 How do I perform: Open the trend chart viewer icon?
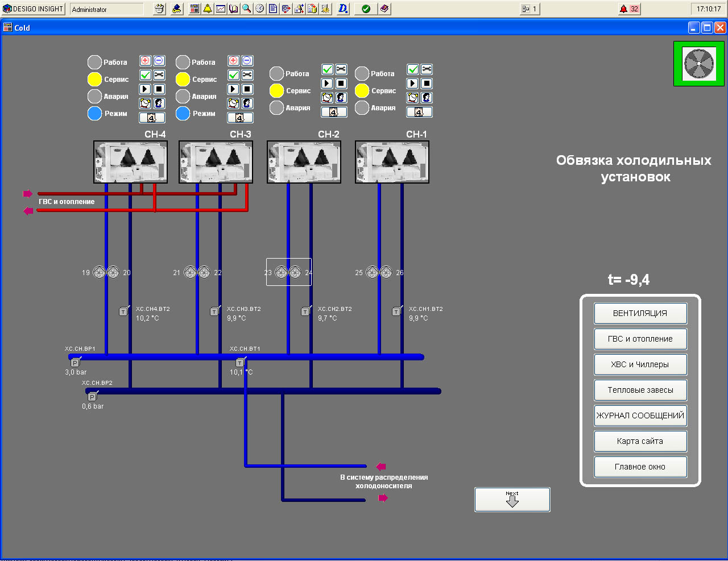click(x=221, y=9)
